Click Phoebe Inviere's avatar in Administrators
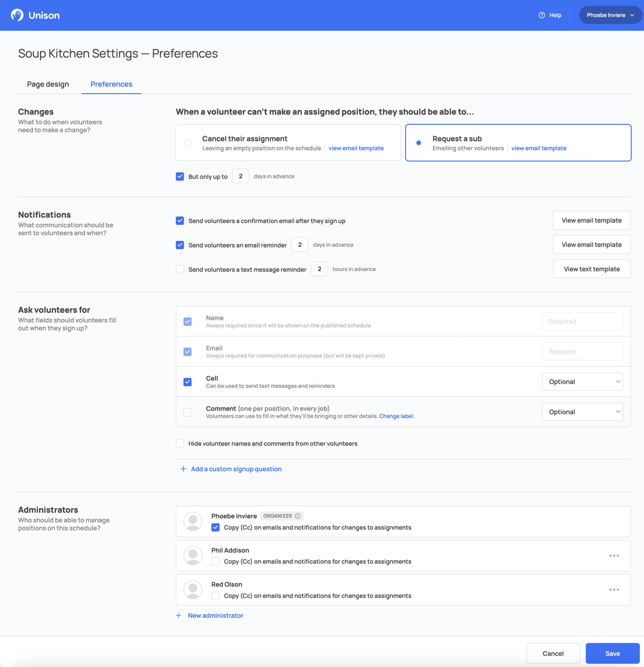644x667 pixels. (x=193, y=521)
